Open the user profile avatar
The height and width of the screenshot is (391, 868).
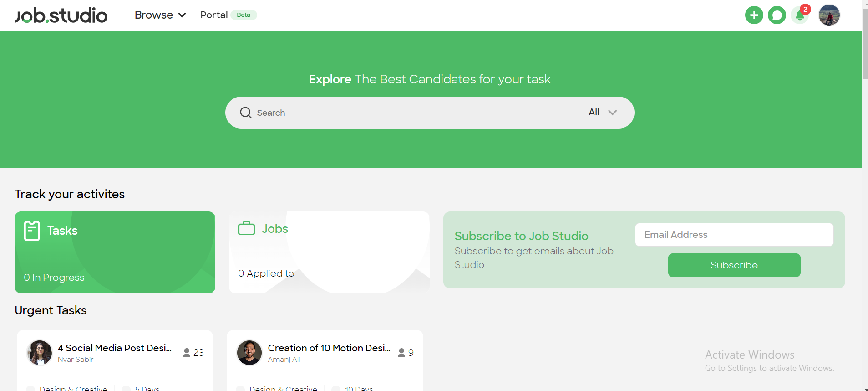coord(829,15)
